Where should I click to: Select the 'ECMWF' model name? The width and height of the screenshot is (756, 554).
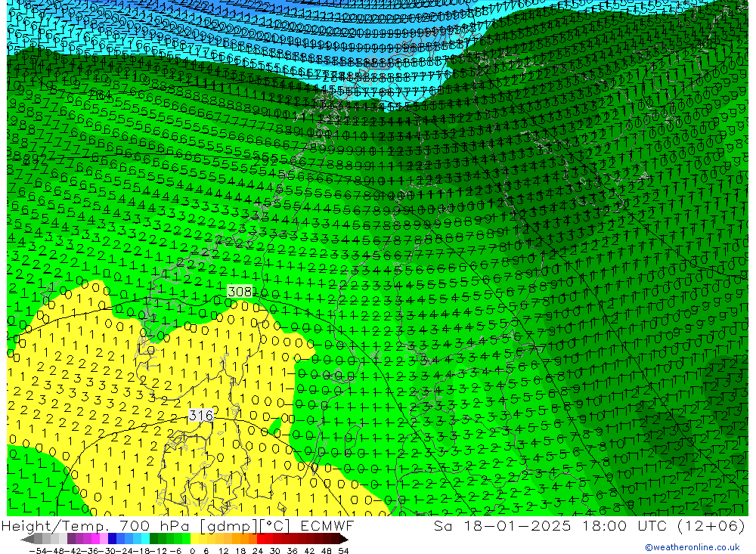click(x=327, y=526)
